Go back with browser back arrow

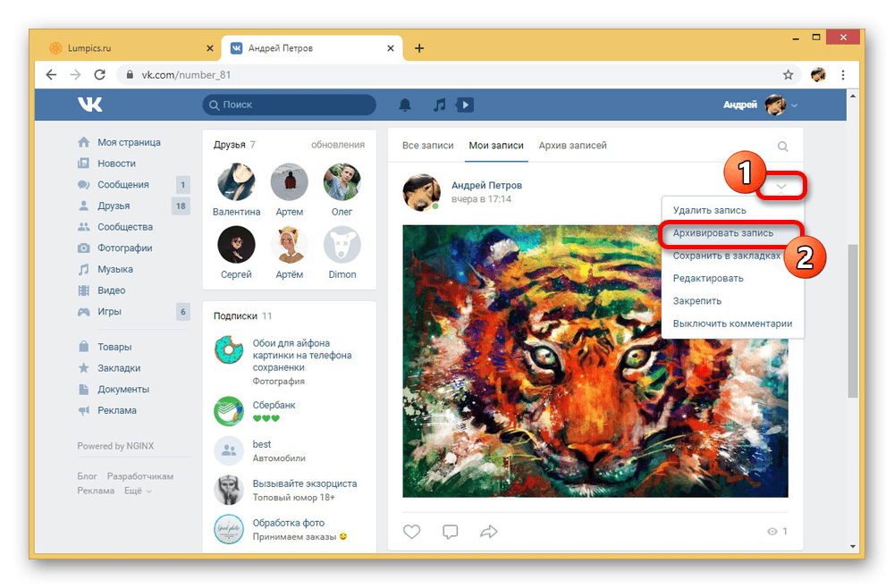51,75
